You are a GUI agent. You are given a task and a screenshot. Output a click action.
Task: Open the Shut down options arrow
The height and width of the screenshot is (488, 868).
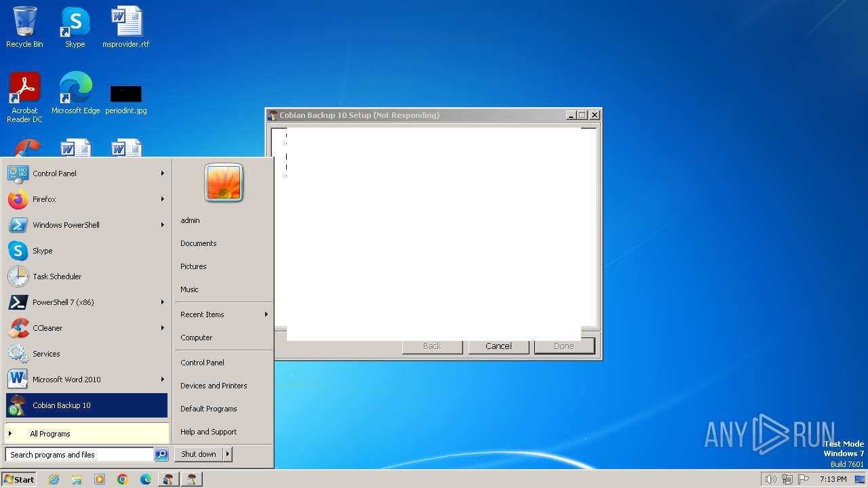tap(228, 454)
